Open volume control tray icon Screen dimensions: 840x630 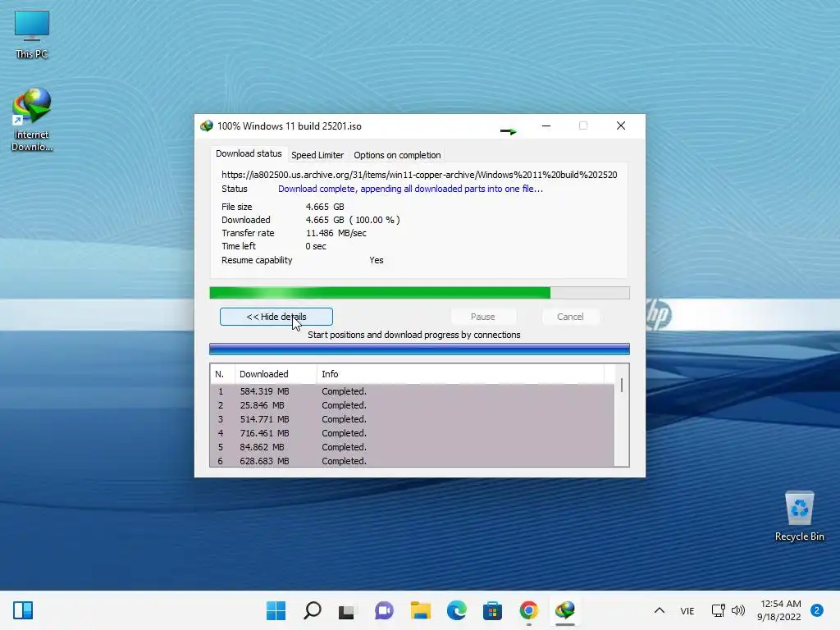pos(738,610)
